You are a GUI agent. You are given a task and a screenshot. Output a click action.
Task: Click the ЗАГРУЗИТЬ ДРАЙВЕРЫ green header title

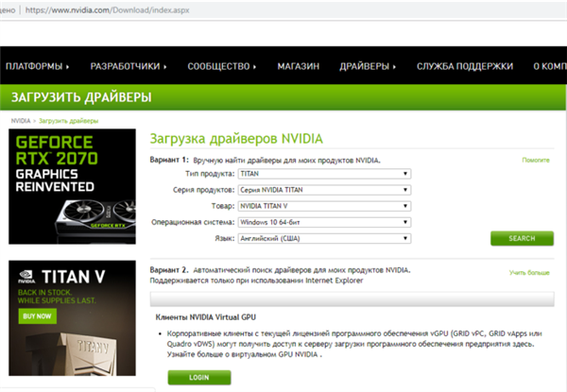[x=81, y=97]
